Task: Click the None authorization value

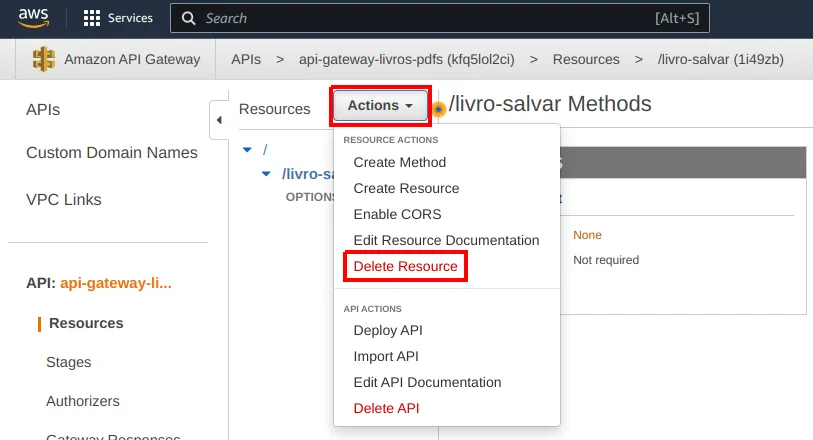Action: pos(587,235)
